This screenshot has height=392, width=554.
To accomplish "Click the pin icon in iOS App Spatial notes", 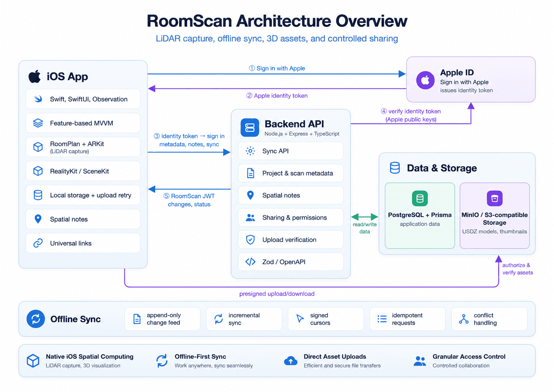I will pyautogui.click(x=38, y=219).
